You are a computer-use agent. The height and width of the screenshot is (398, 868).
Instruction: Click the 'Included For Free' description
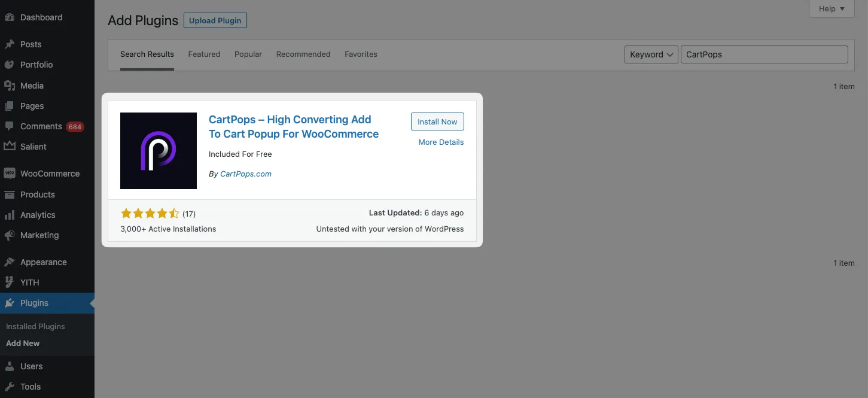click(240, 154)
